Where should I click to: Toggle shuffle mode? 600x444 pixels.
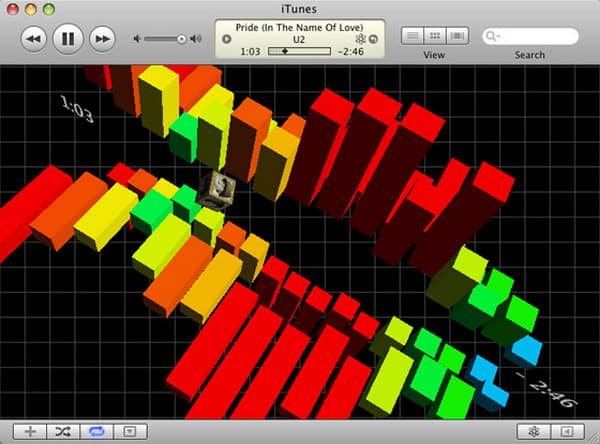[63, 432]
